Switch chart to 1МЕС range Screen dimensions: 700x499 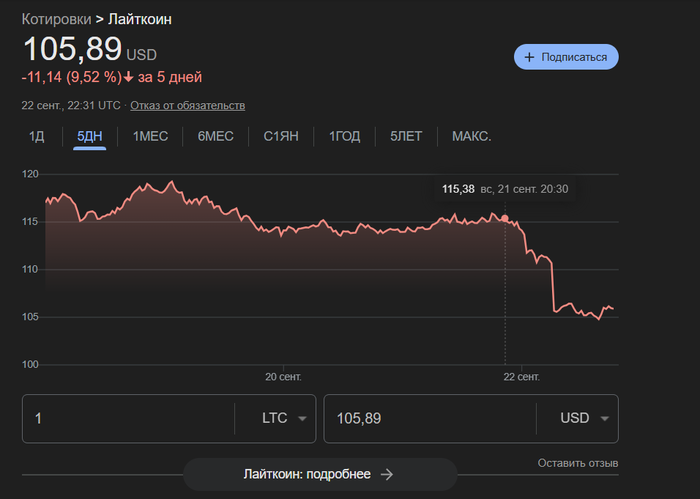(152, 136)
